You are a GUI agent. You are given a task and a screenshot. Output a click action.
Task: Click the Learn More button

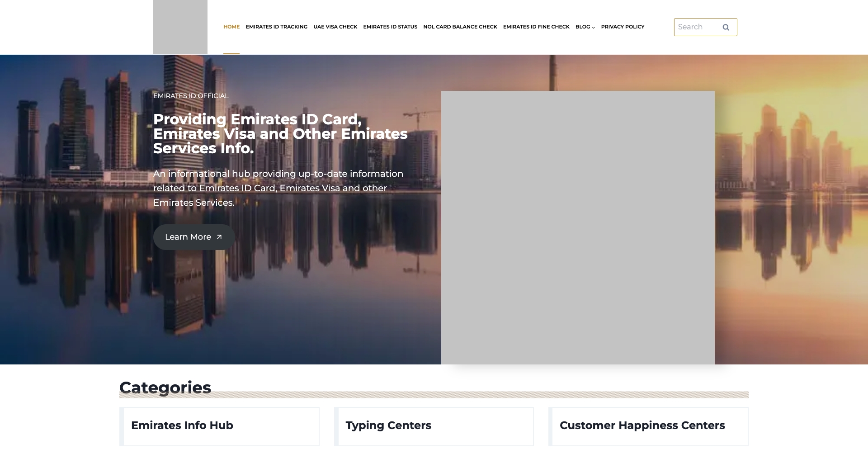(x=193, y=237)
